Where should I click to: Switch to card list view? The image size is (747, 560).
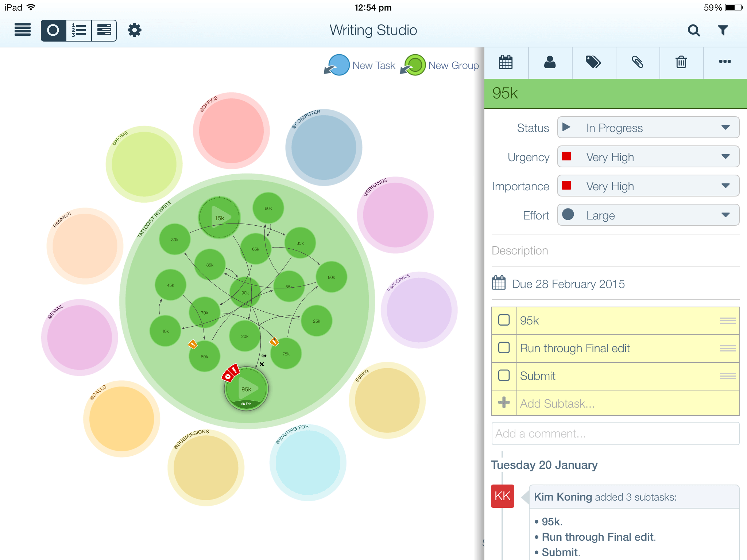104,30
